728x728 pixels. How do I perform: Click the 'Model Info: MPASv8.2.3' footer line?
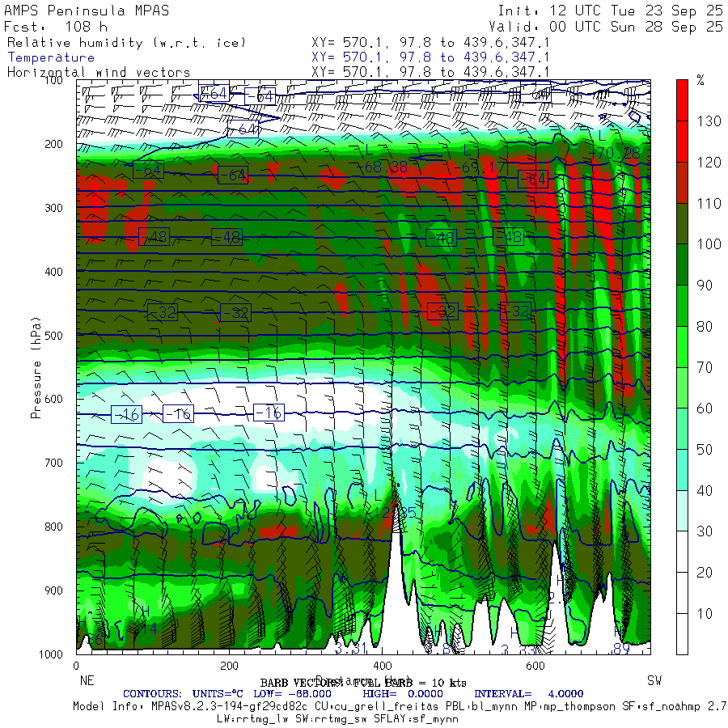pyautogui.click(x=400, y=706)
